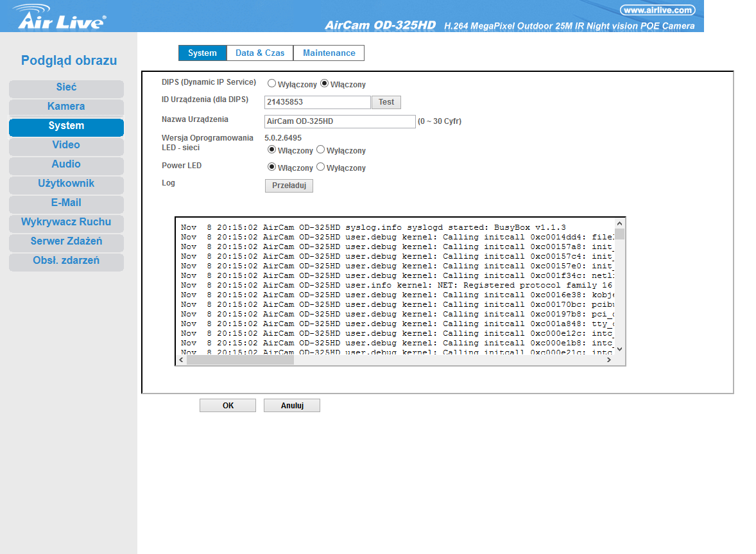Click the firmware version 5.0.2.6495 text
756x554 pixels.
point(283,138)
